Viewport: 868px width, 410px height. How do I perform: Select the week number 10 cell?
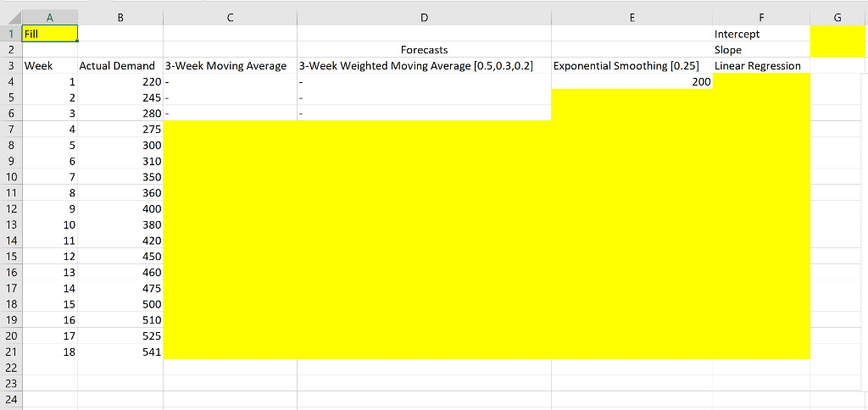click(x=50, y=224)
